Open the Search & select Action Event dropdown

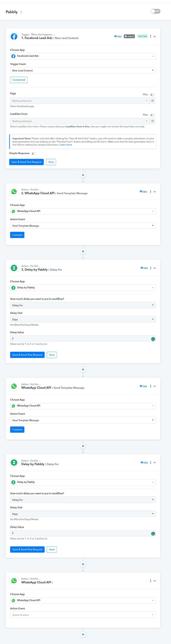tap(83, 615)
